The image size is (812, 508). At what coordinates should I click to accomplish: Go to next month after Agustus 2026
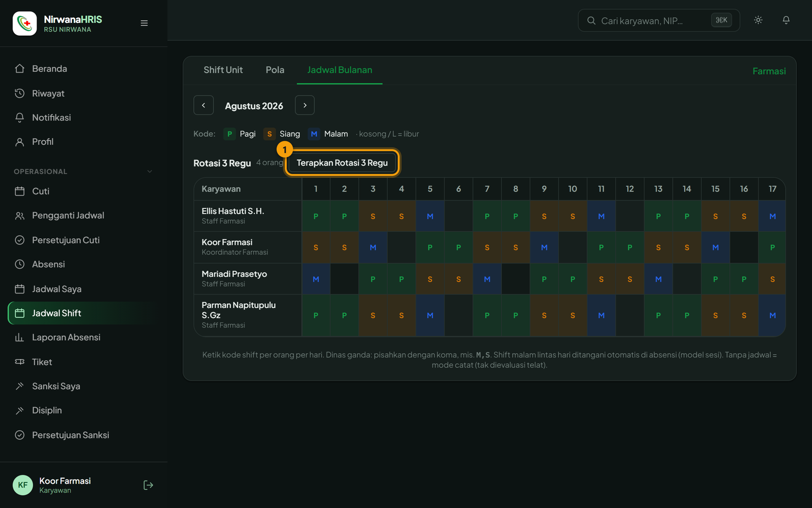305,105
